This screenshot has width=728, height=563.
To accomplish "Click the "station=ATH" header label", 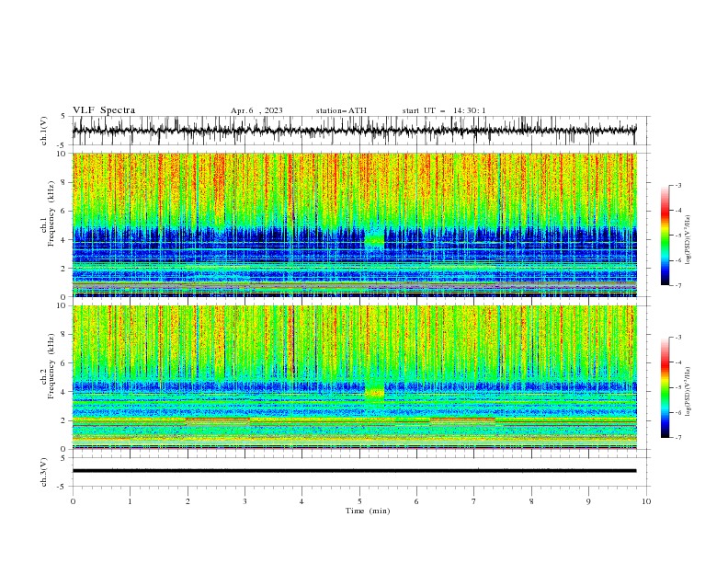I will [x=341, y=110].
